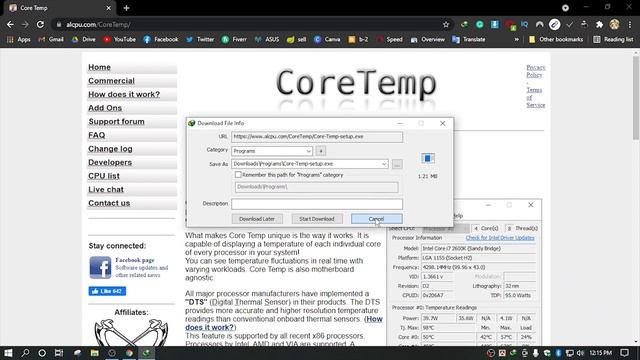Open the Add Ons page
Screen dimensions: 640x360
click(105, 108)
